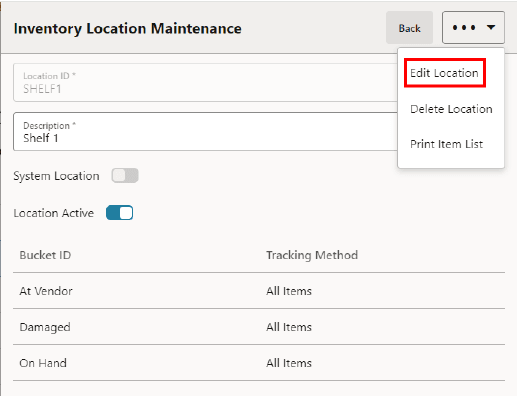This screenshot has width=517, height=396.
Task: Click the Location Active label text
Action: [x=53, y=213]
